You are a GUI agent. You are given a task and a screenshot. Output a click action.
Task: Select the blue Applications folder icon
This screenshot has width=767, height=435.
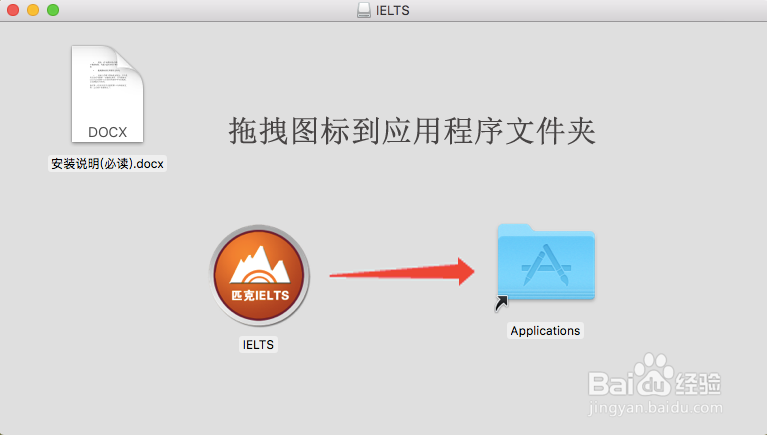(x=546, y=262)
